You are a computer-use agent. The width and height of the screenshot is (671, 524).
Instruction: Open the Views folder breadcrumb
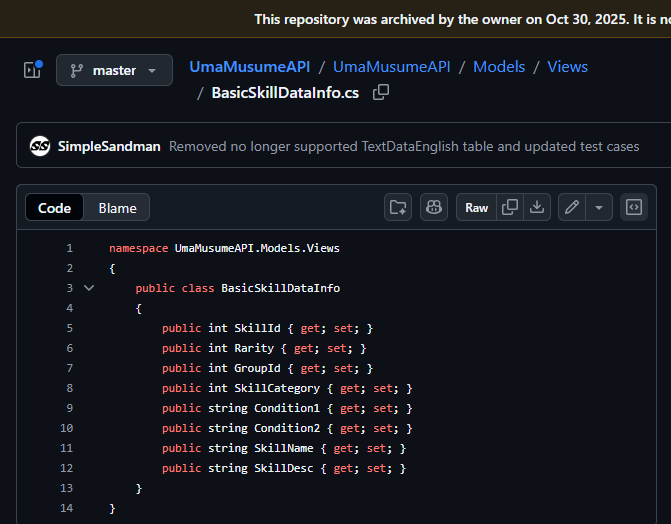click(567, 67)
